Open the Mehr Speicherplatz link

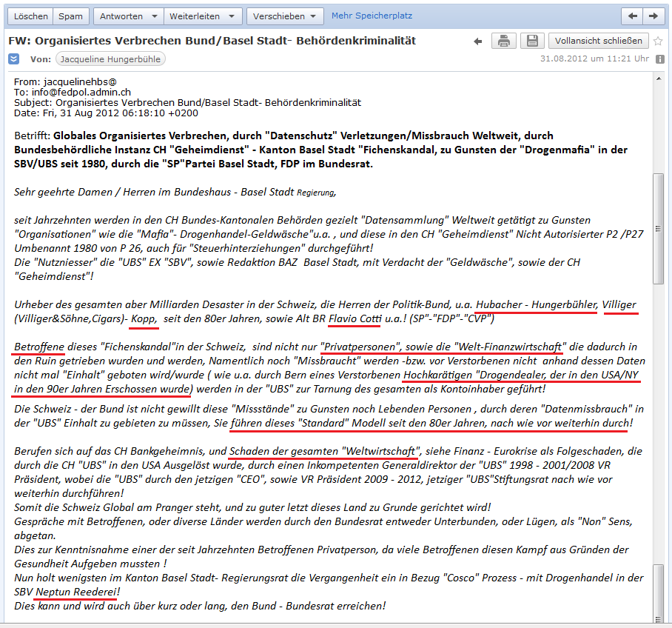point(372,16)
